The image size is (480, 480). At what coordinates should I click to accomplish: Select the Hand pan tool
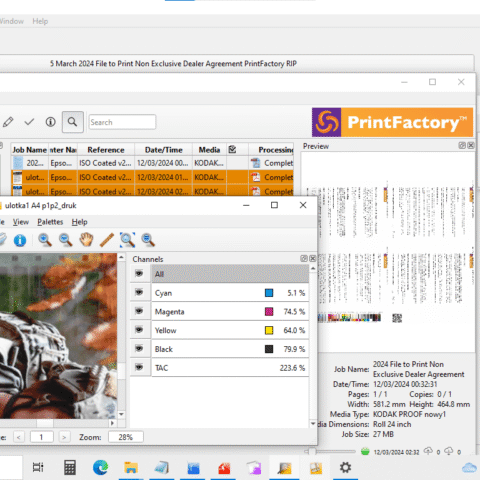pyautogui.click(x=86, y=240)
